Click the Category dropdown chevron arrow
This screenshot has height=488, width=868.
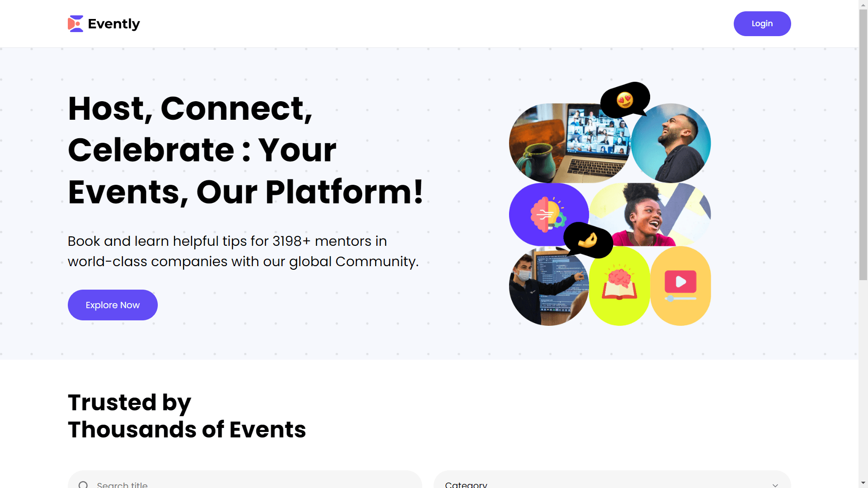click(775, 485)
